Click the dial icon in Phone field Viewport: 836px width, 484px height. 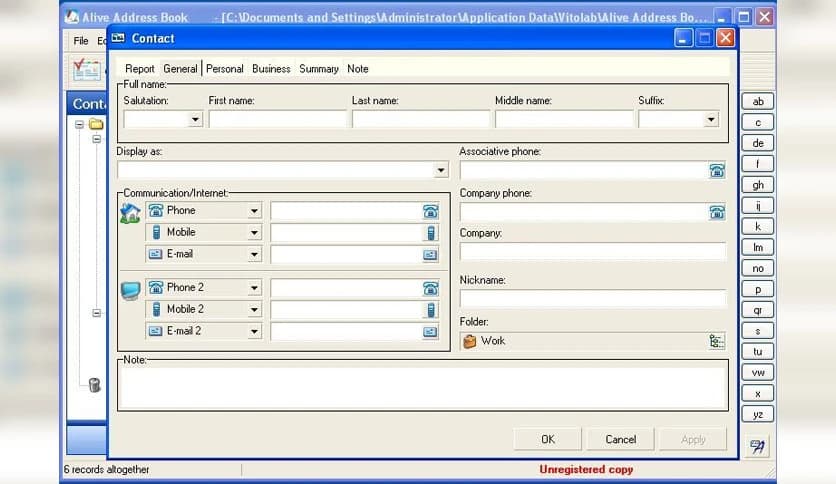430,212
